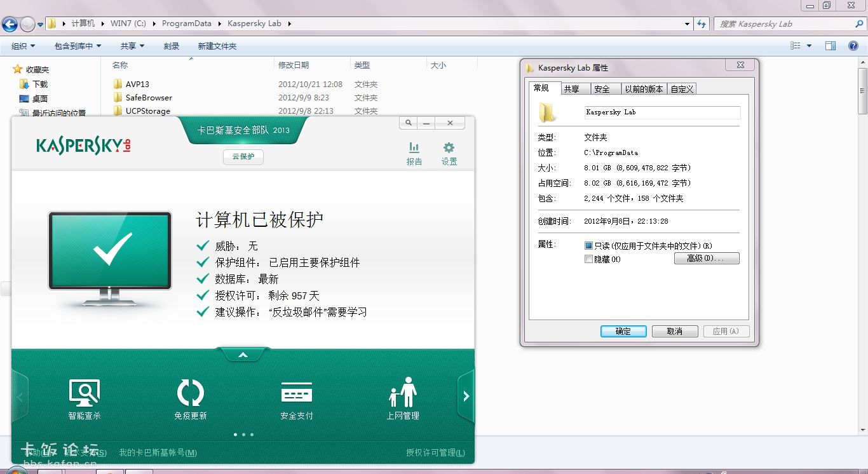
Task: Click the folder name field in Properties
Action: click(662, 112)
